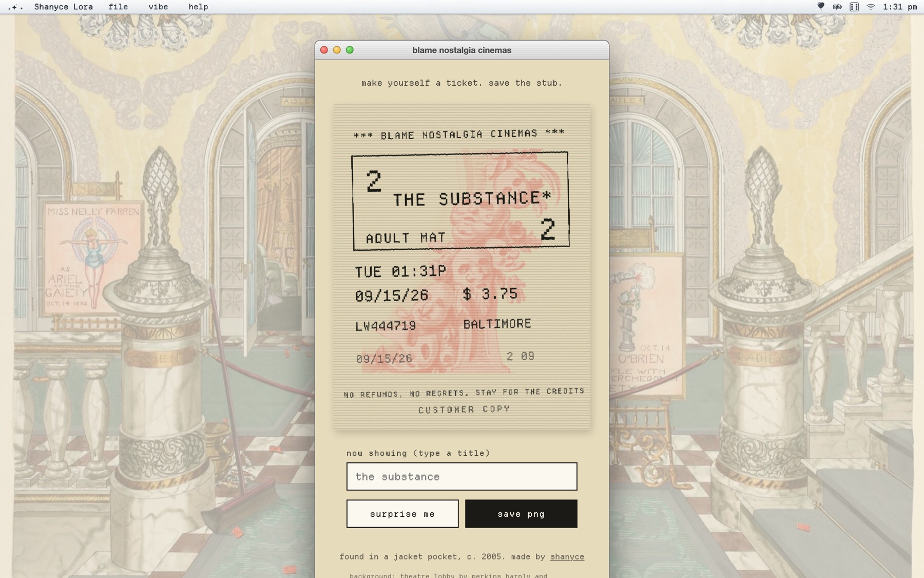Click the $ 3.75 price on ticket
The width and height of the screenshot is (924, 578).
click(x=490, y=294)
